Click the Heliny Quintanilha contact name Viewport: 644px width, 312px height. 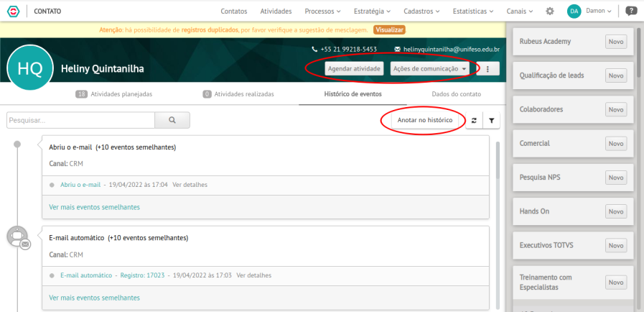pyautogui.click(x=102, y=68)
